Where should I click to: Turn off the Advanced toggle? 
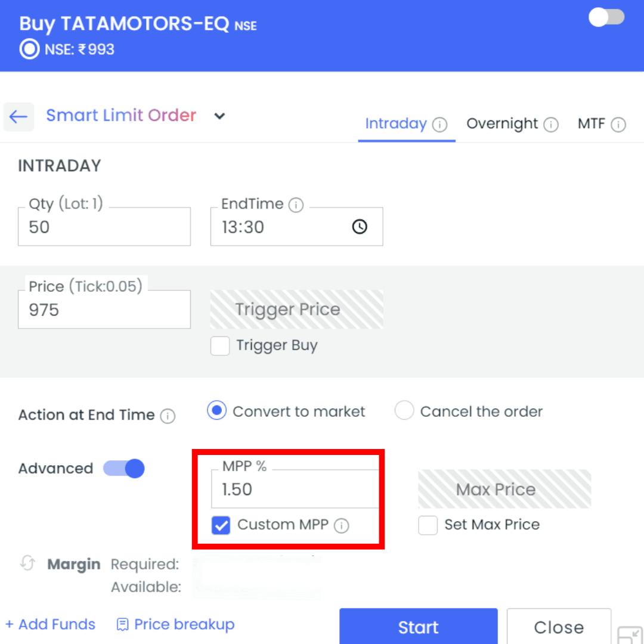coord(124,469)
